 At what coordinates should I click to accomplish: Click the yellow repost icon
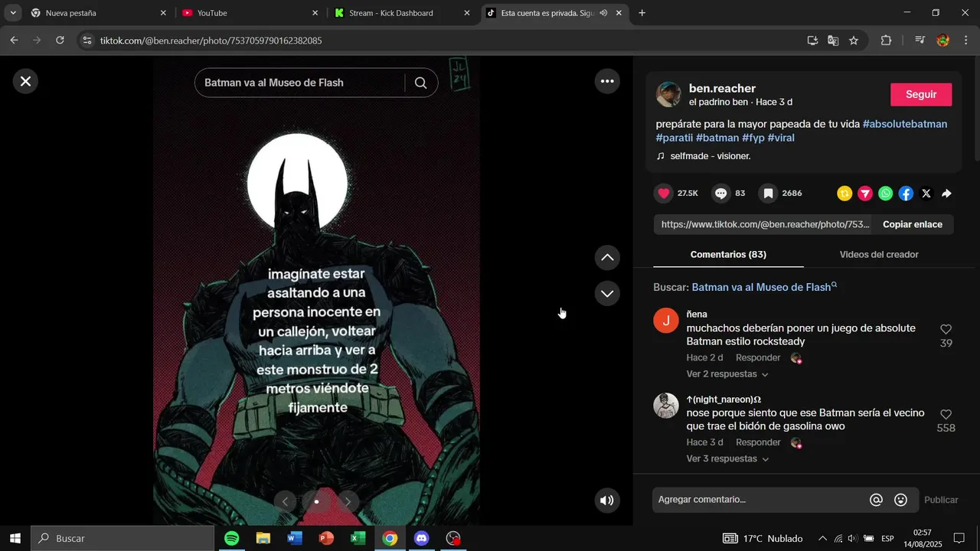pyautogui.click(x=844, y=194)
